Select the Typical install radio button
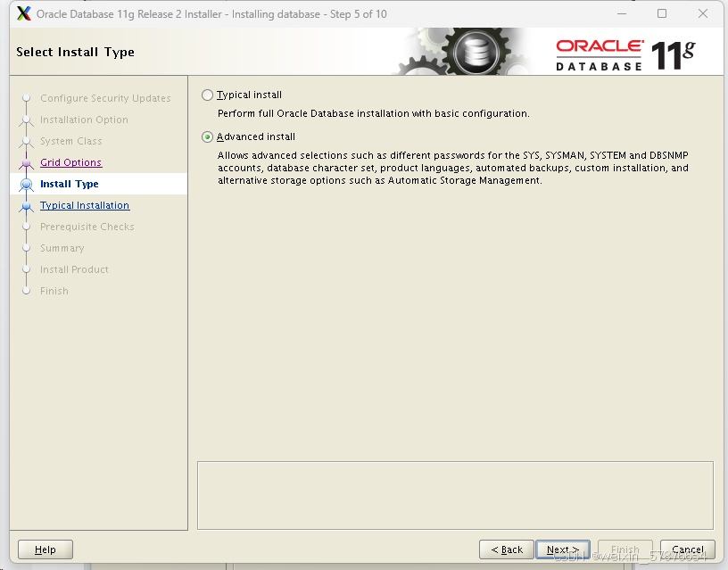Screen dimensions: 728x570 (x=207, y=95)
